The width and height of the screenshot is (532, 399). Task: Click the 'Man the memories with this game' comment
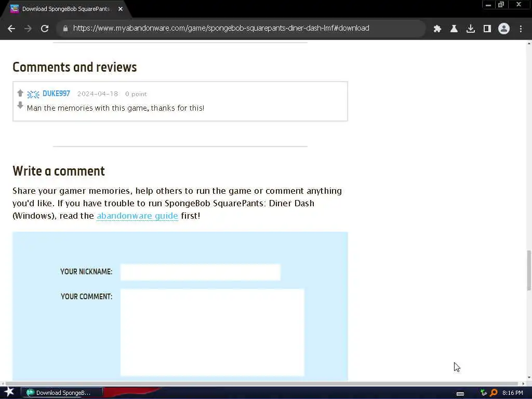pos(115,108)
